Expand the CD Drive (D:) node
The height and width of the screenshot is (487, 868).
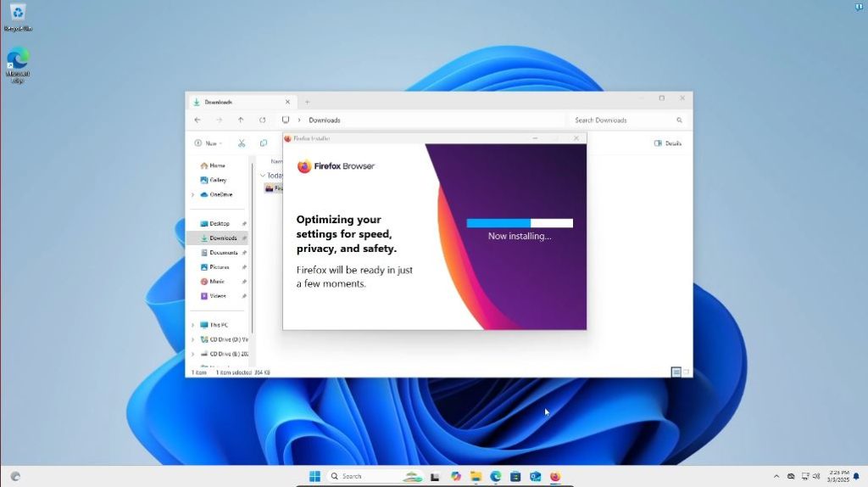coord(192,339)
